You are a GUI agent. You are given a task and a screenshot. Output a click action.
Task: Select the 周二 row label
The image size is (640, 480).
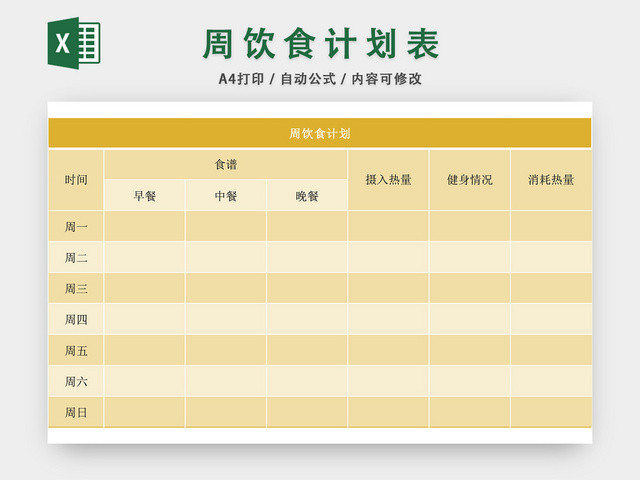point(76,257)
